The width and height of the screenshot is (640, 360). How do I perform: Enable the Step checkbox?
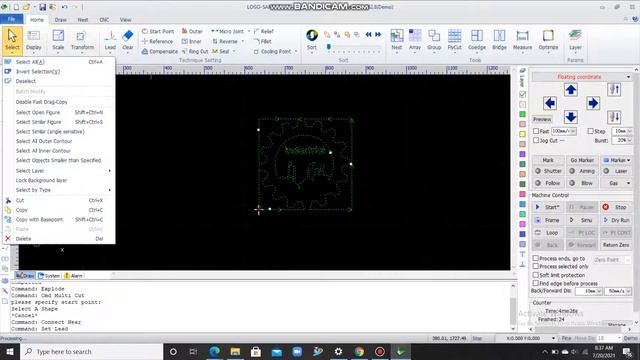pyautogui.click(x=590, y=131)
